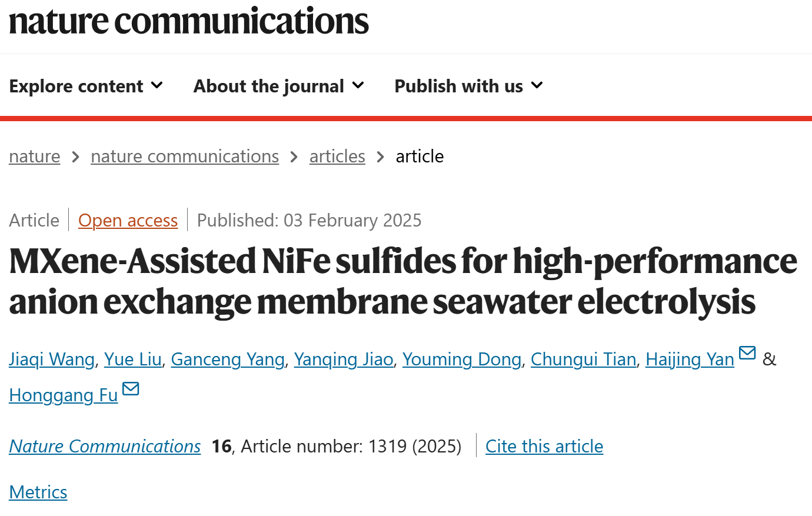
Task: Open author Jiaqi Wang's profile
Action: click(52, 359)
